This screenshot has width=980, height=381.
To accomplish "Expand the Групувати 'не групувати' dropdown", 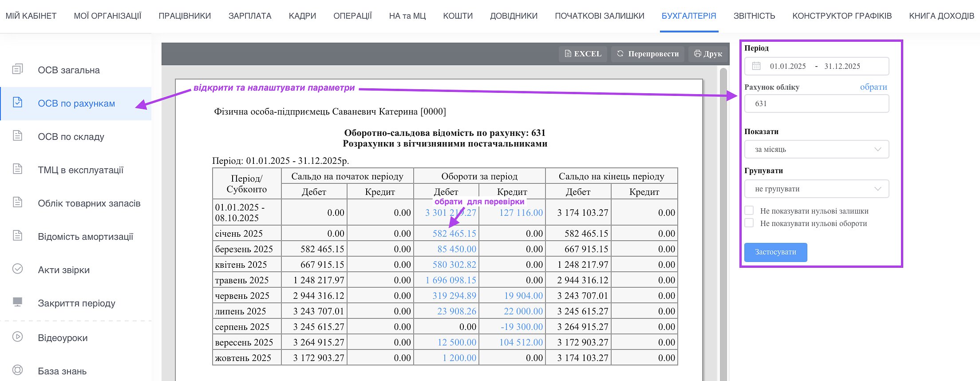I will (816, 189).
